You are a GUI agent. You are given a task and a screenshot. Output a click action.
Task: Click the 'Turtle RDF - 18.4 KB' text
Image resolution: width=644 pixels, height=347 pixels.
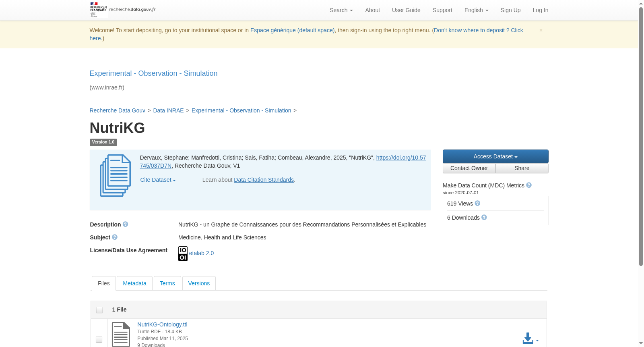pos(159,332)
